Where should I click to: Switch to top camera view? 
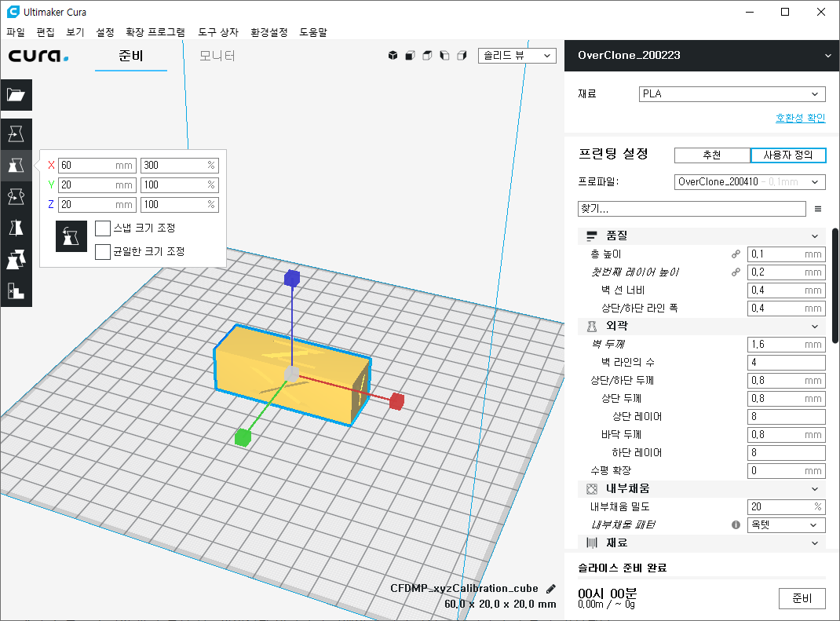(x=427, y=55)
